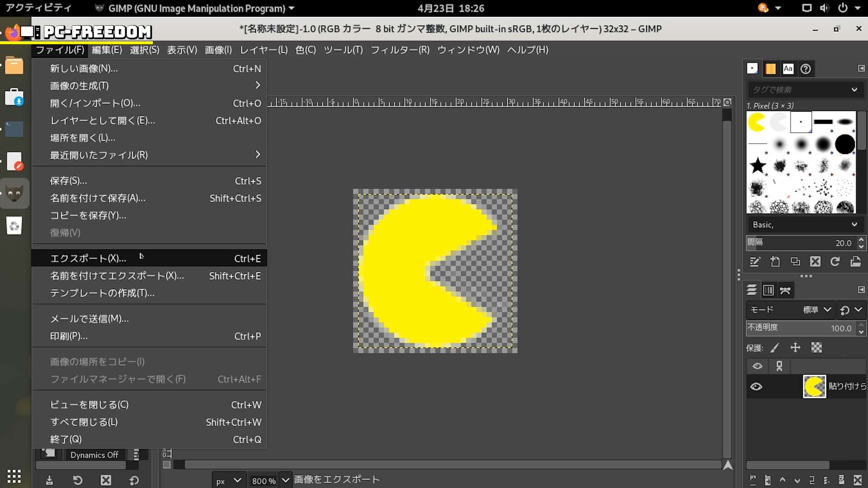Viewport: 868px width, 488px height.
Task: Adjust the 不透明度 opacity slider
Action: [800, 328]
